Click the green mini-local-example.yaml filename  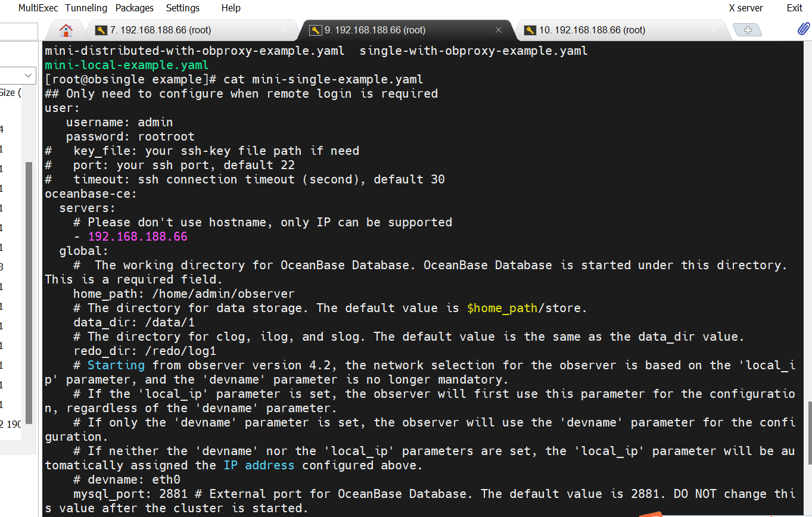point(127,65)
